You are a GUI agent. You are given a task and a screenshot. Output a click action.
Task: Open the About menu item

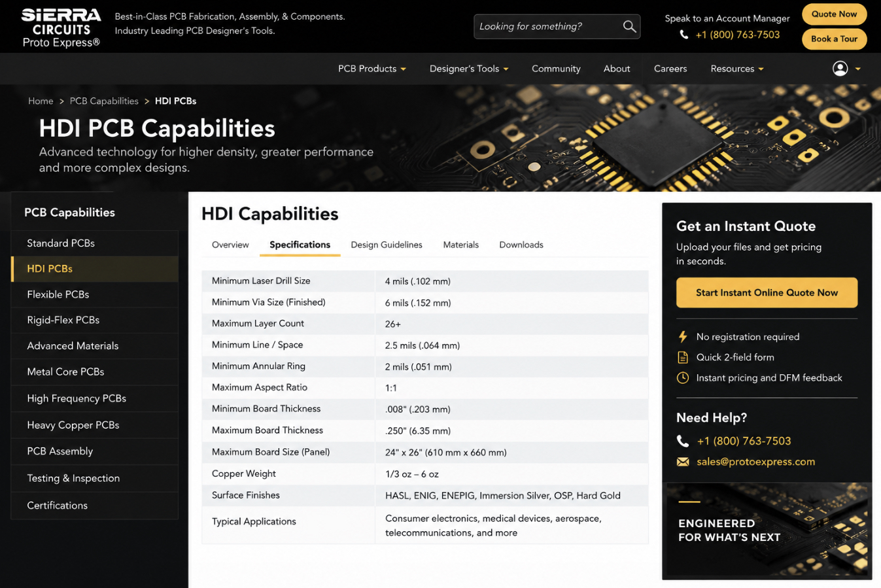pyautogui.click(x=617, y=69)
